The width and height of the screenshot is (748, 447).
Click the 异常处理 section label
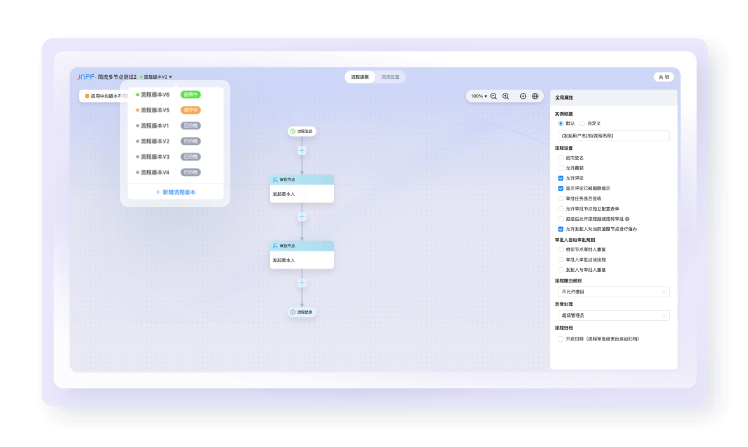pos(564,304)
